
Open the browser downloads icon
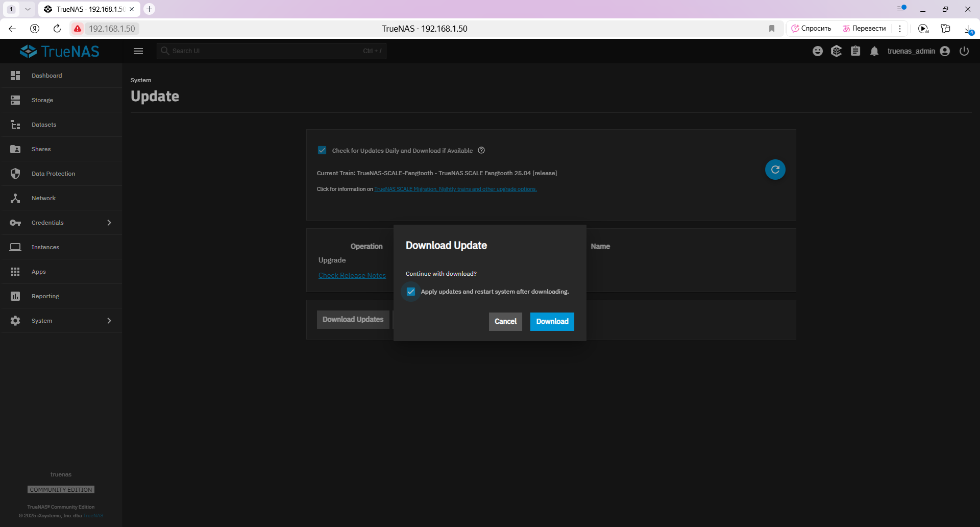(968, 29)
